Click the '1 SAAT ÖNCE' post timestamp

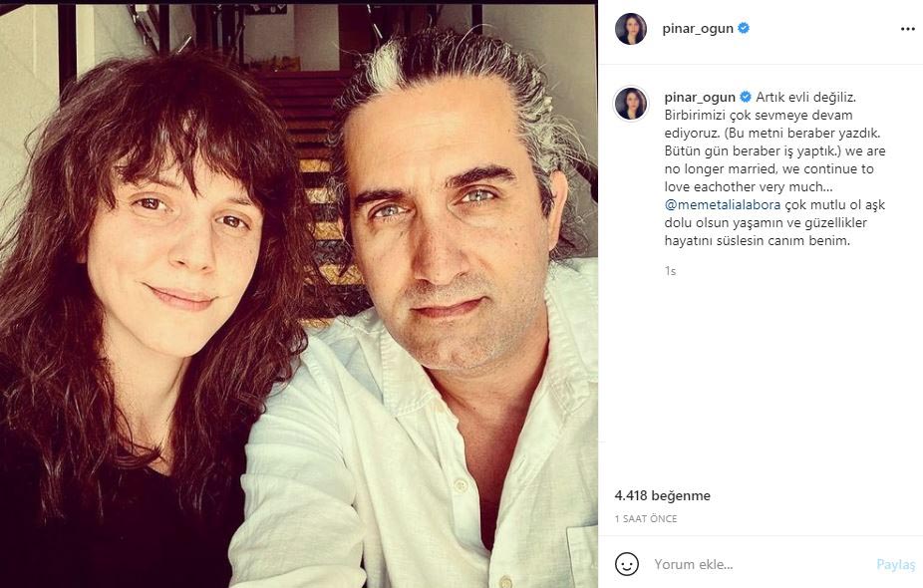[x=645, y=519]
